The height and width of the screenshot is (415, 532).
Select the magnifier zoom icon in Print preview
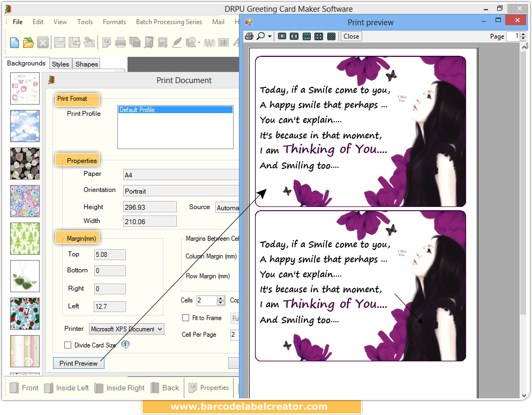point(261,36)
